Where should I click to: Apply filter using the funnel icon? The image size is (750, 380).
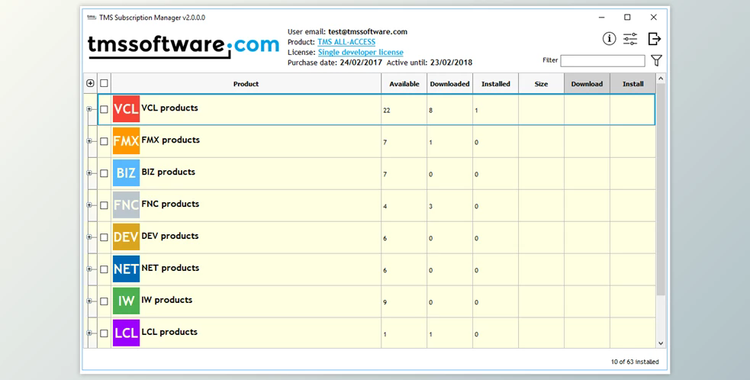click(657, 60)
